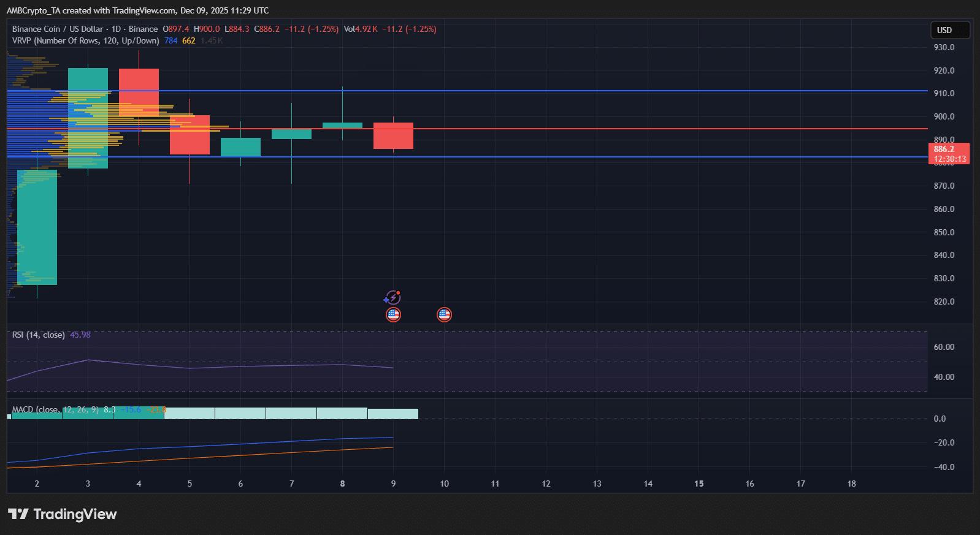
Task: Click the red candle body on Dec 9
Action: tap(393, 136)
